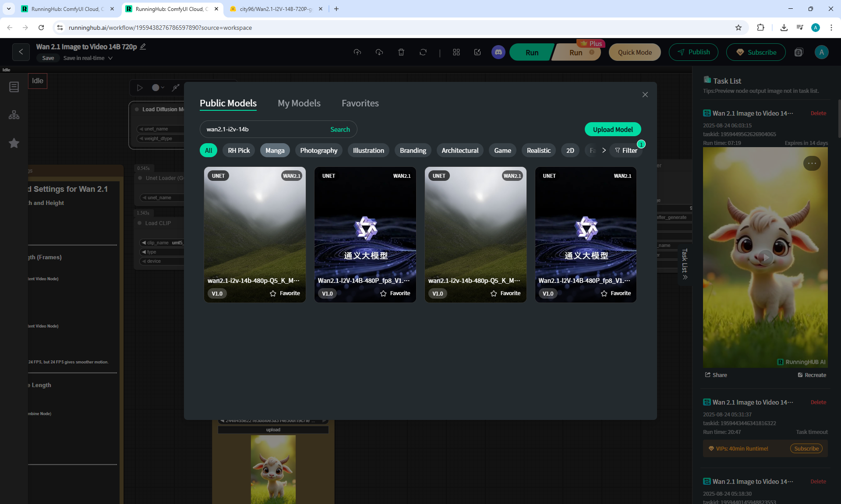Play the goat video preview in Task List
This screenshot has width=841, height=504.
pyautogui.click(x=765, y=257)
